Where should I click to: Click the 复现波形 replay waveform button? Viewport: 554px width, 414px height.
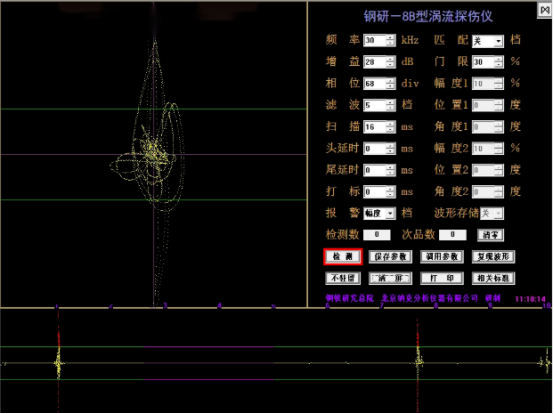(493, 257)
